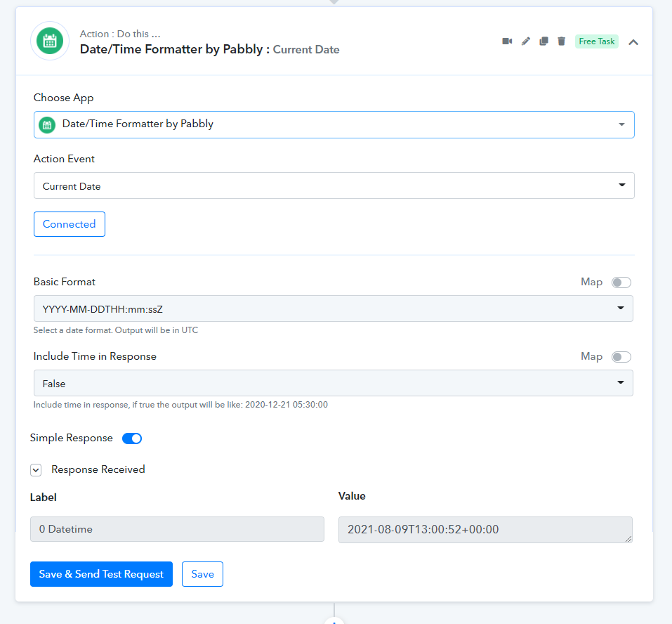Click the add step plus button below
Screen dimensions: 672x624
coord(334,621)
